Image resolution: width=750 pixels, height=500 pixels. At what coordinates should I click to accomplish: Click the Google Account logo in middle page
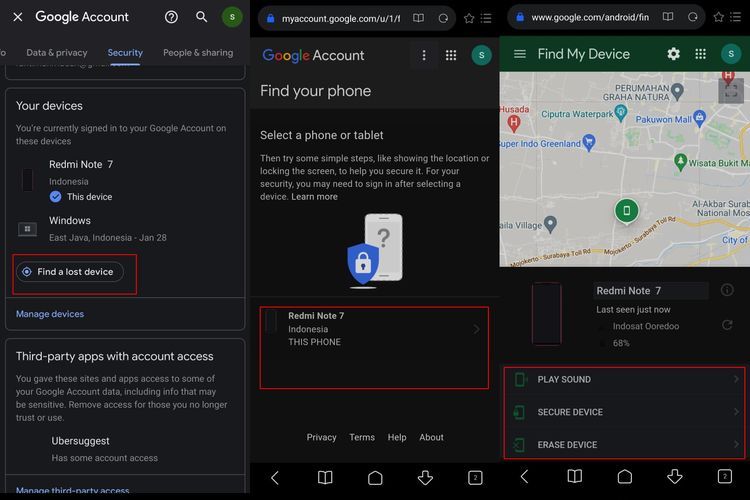point(313,56)
